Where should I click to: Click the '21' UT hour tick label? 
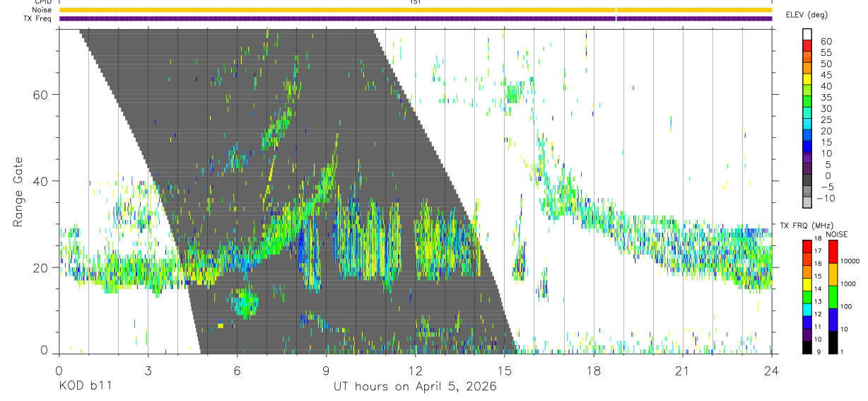(683, 371)
